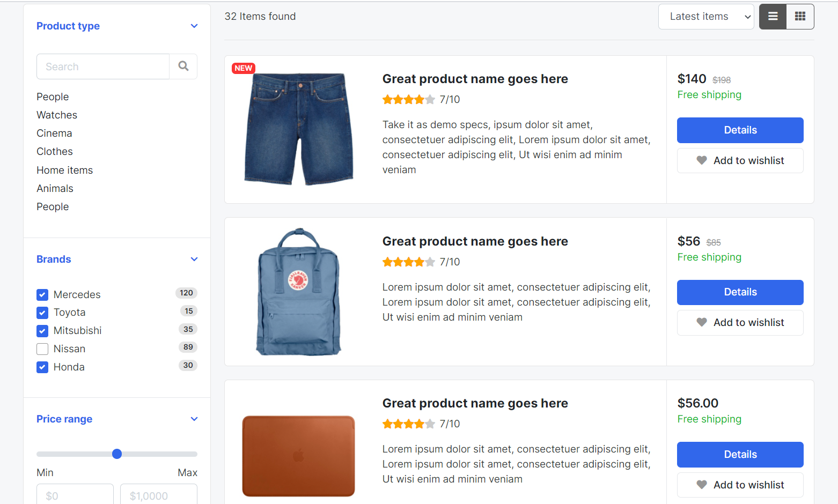This screenshot has width=838, height=504.
Task: Enable the Nissan brand filter
Action: (x=42, y=349)
